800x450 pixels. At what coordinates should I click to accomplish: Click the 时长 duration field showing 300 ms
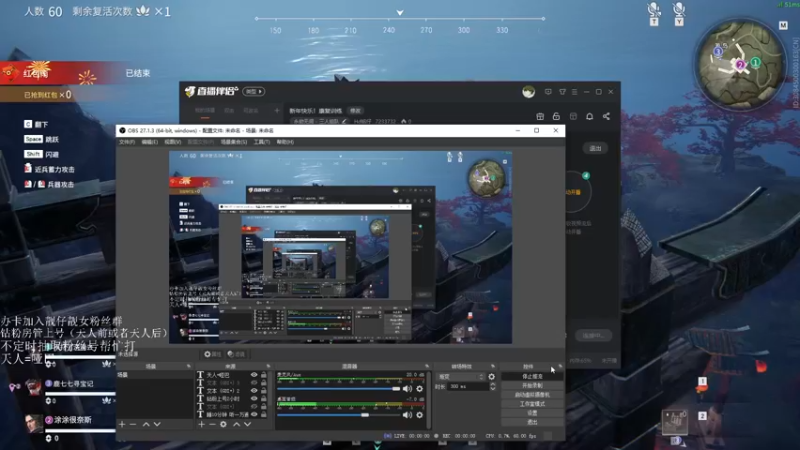coord(468,387)
